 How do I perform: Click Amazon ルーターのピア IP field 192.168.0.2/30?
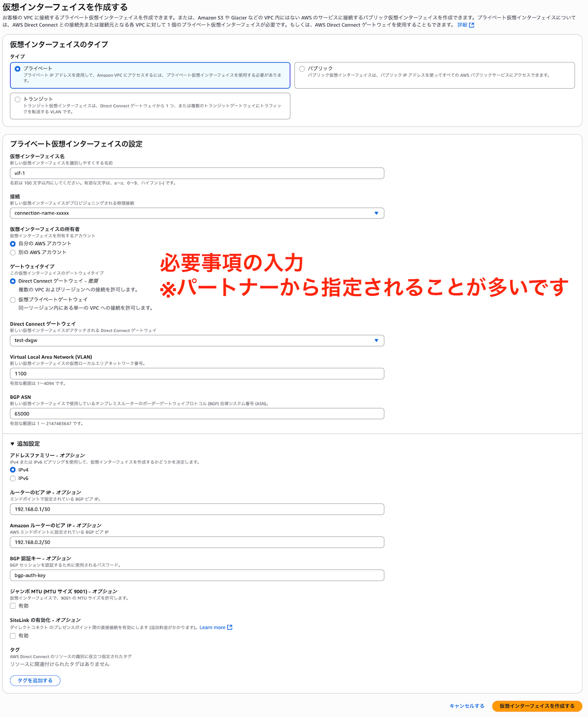(197, 542)
